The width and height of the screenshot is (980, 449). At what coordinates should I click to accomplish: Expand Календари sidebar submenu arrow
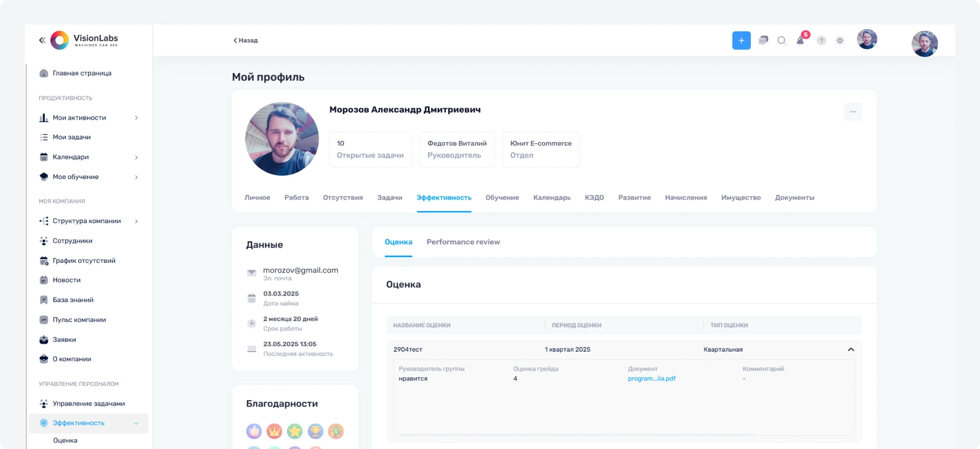point(136,157)
